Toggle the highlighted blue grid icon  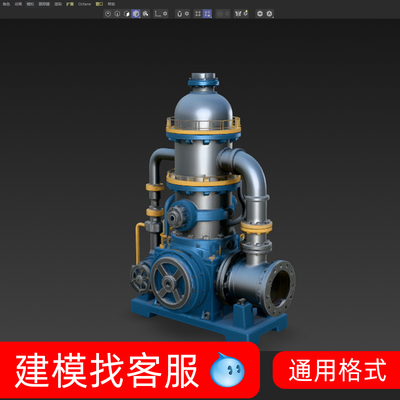(207, 14)
